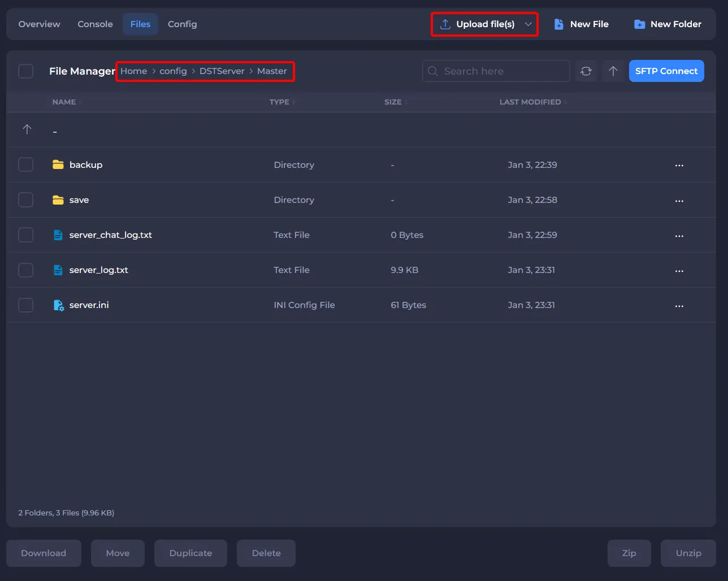Click the 'INI Config File' type cell
The width and height of the screenshot is (728, 581).
pyautogui.click(x=304, y=305)
